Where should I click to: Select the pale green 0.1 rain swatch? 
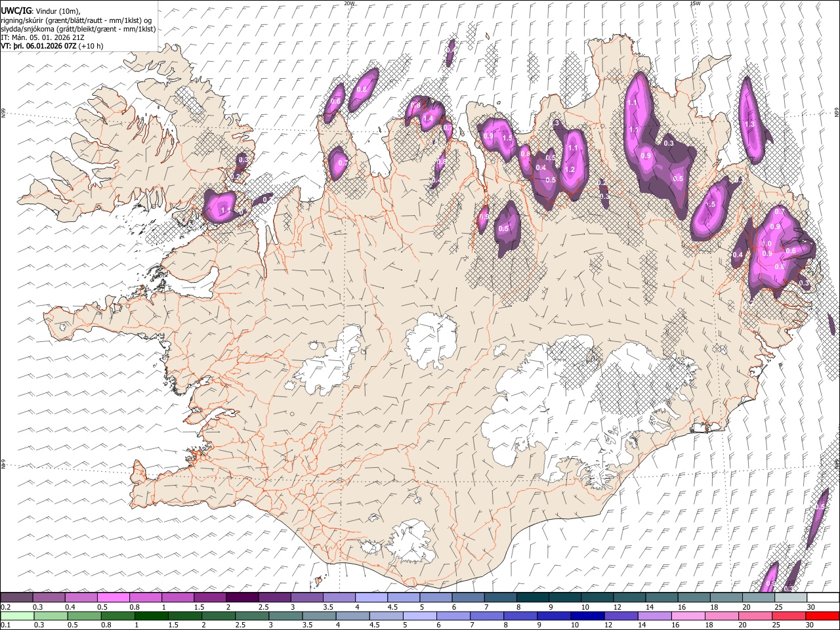coord(16,616)
